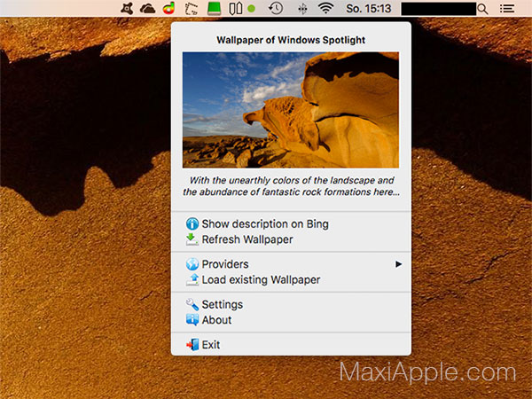Click the Bluetooth icon in the menu bar
532x399 pixels.
302,9
